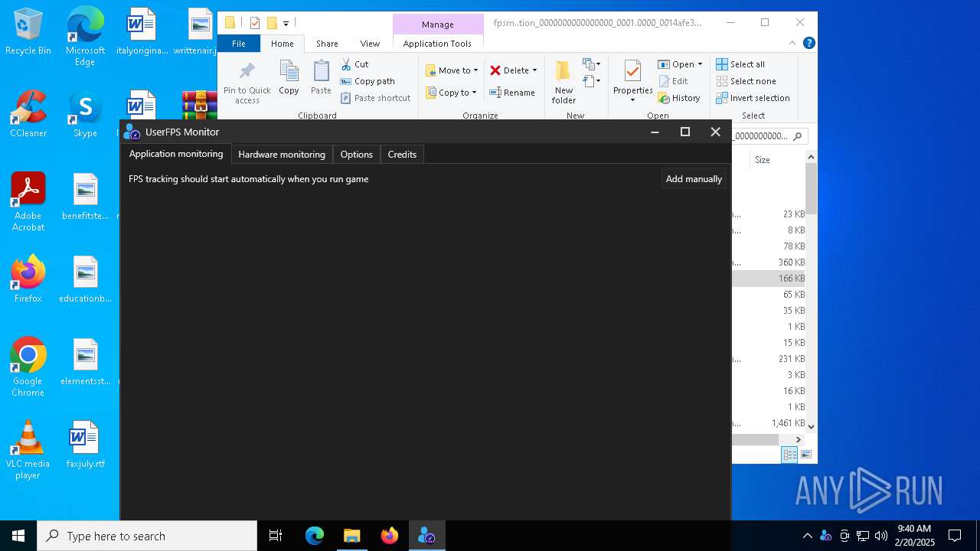This screenshot has height=551, width=980.
Task: Click the Size column header
Action: point(762,160)
